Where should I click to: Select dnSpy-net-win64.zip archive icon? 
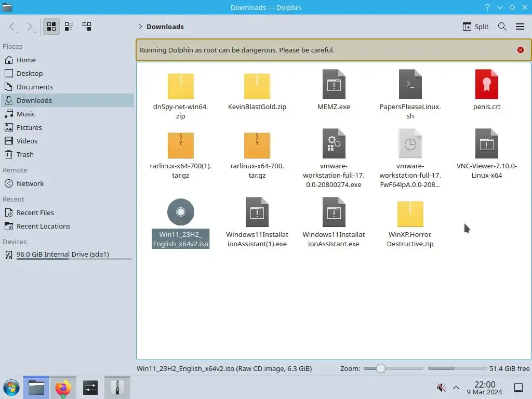pyautogui.click(x=180, y=86)
